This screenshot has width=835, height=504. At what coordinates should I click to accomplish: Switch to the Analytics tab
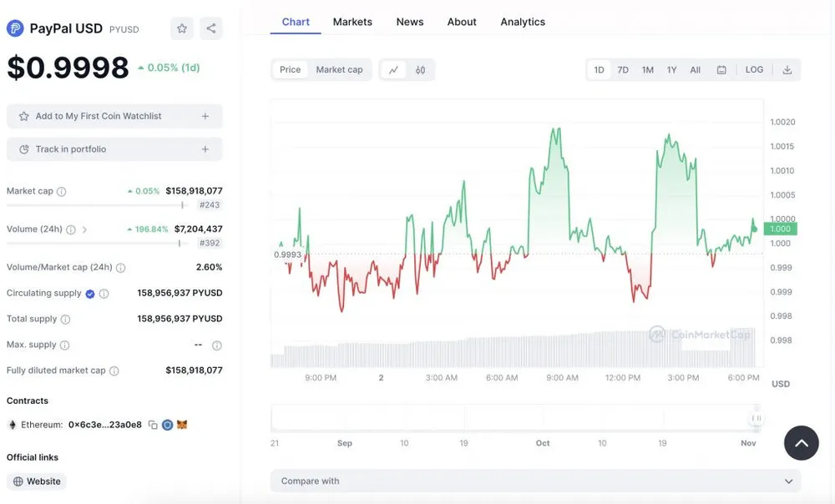coord(523,22)
